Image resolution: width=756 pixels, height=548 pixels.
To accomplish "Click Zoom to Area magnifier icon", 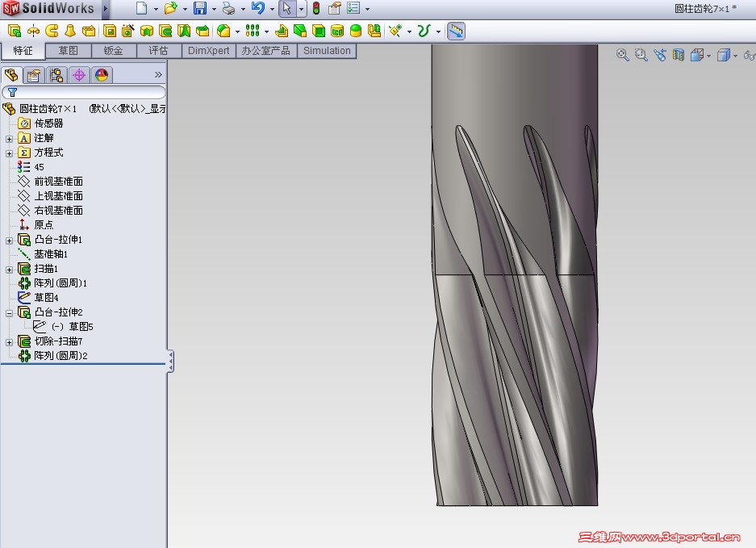I will tap(641, 55).
